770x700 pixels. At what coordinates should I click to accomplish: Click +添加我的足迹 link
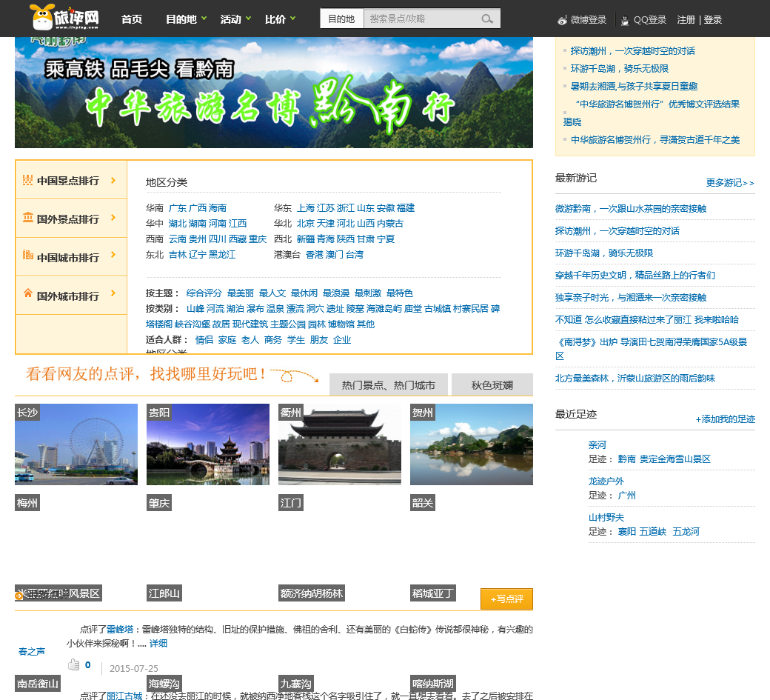(726, 419)
